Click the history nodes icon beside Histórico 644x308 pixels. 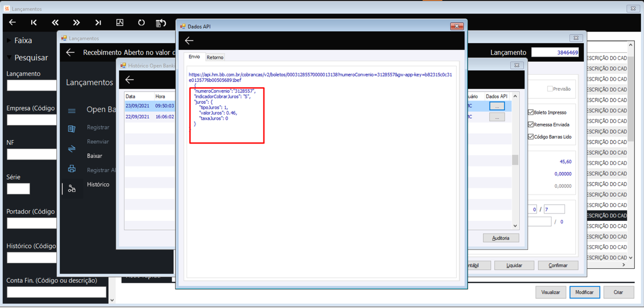point(72,188)
